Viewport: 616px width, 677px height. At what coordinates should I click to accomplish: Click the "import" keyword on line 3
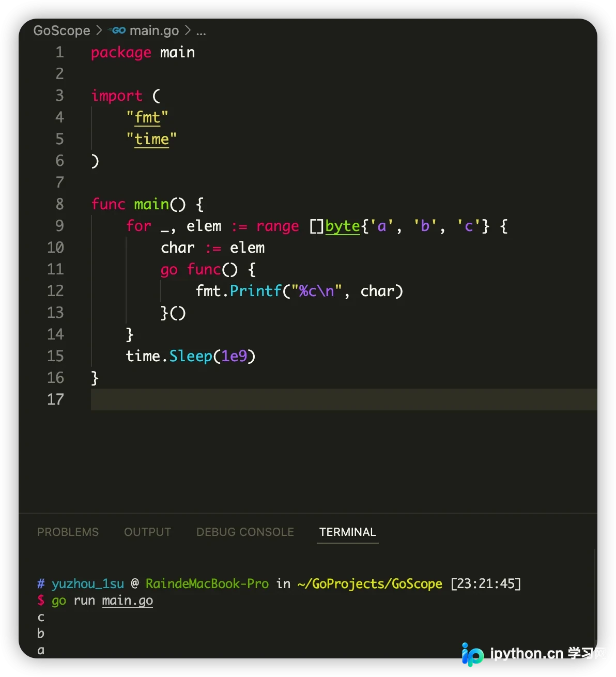[x=117, y=96]
